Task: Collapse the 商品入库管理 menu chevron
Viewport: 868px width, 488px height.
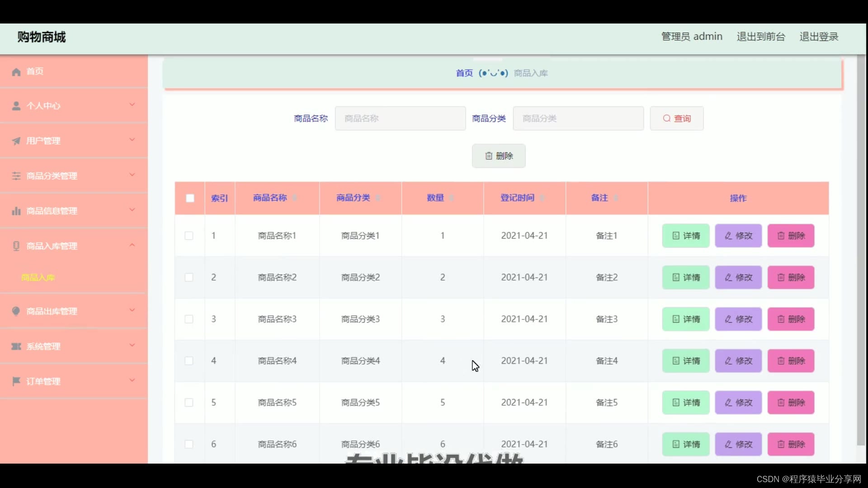Action: pos(132,245)
